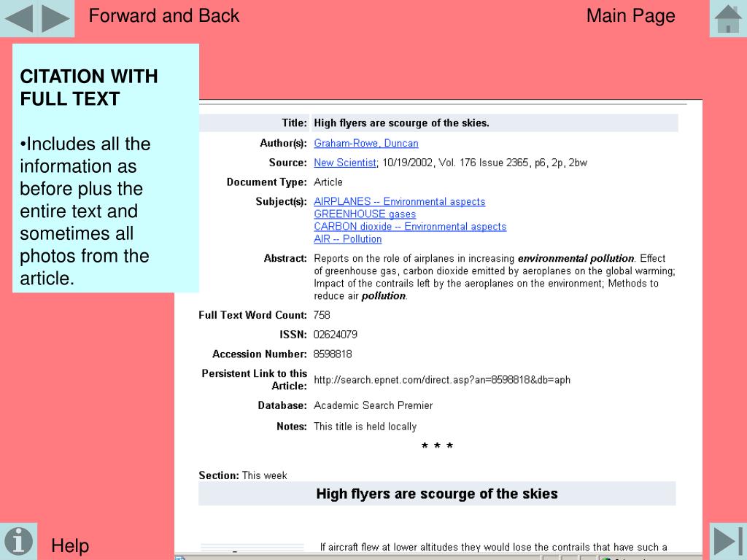This screenshot has height=560, width=747.
Task: Open author link Graham-Rowe, Duncan
Action: (366, 144)
